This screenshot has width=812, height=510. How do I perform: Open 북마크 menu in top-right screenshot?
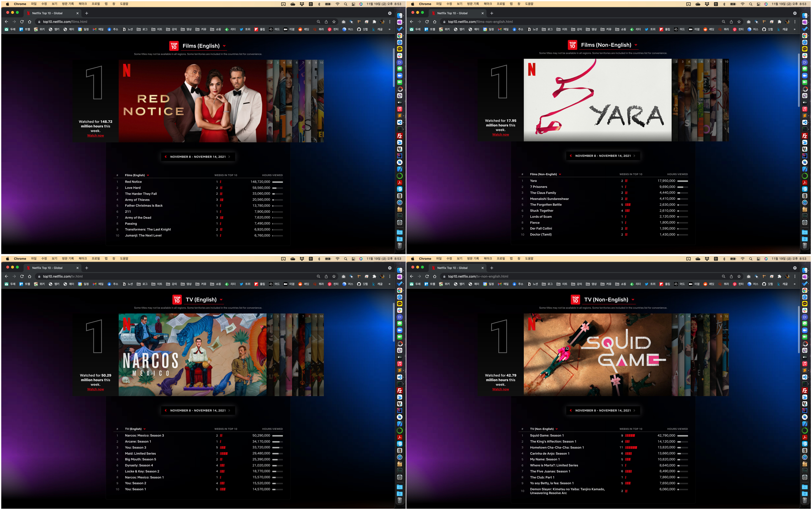[488, 4]
